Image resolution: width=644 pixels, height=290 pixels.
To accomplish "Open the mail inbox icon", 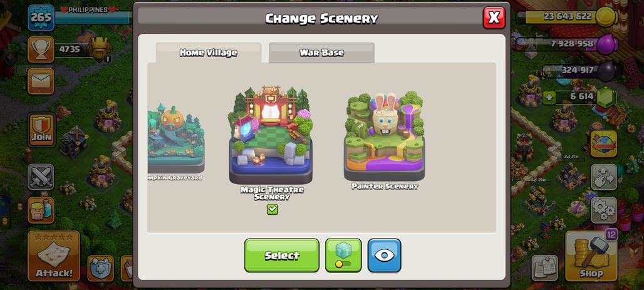I will tap(41, 81).
